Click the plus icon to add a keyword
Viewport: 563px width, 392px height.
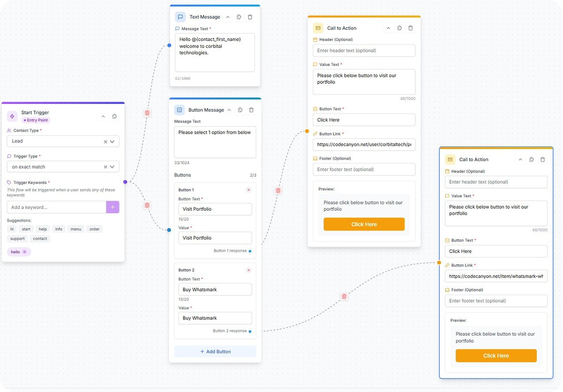pyautogui.click(x=113, y=207)
